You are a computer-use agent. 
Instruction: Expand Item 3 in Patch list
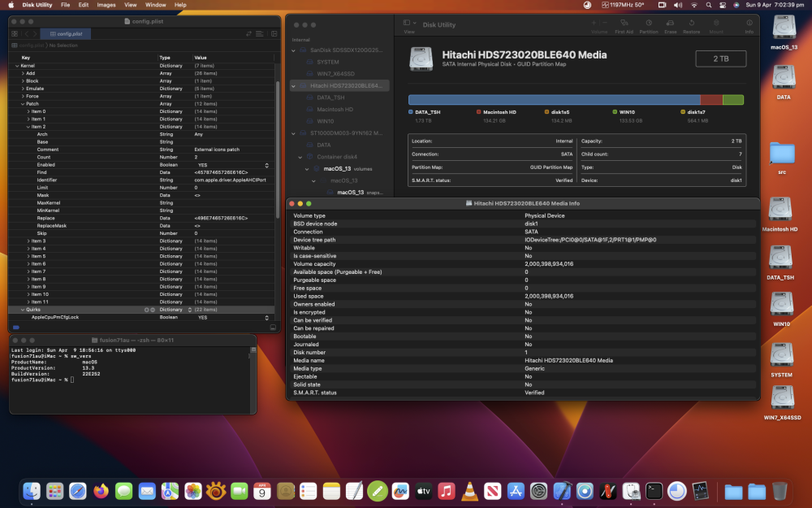28,241
